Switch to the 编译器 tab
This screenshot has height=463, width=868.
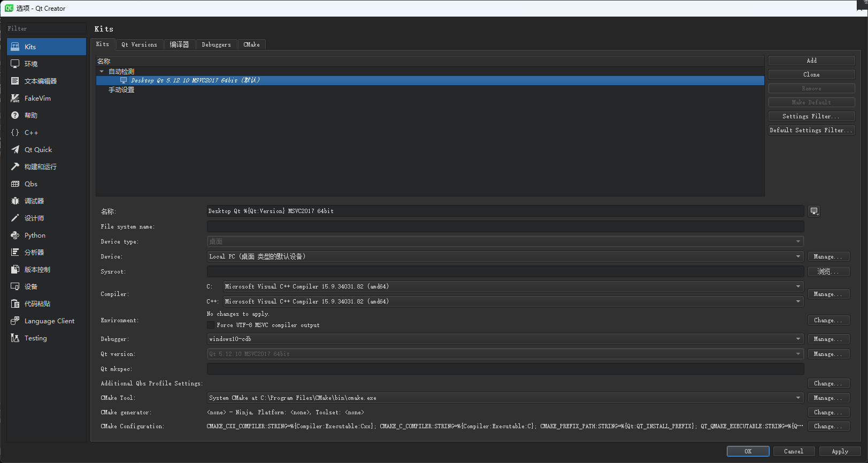(179, 44)
